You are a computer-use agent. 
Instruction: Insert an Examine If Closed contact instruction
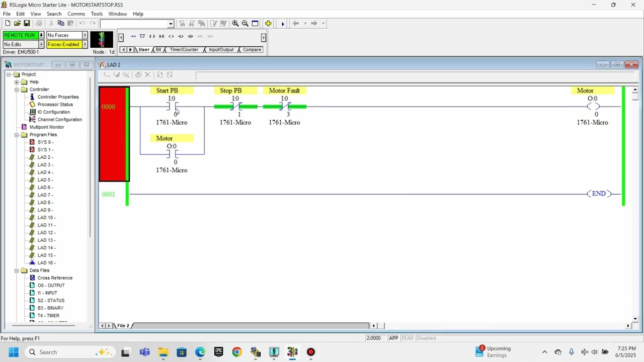tap(152, 36)
